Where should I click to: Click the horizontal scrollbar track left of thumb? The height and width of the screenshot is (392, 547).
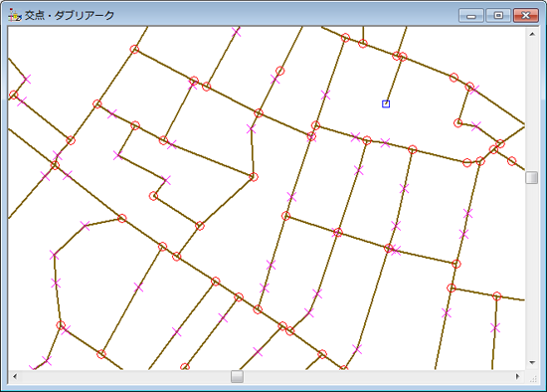pos(126,377)
